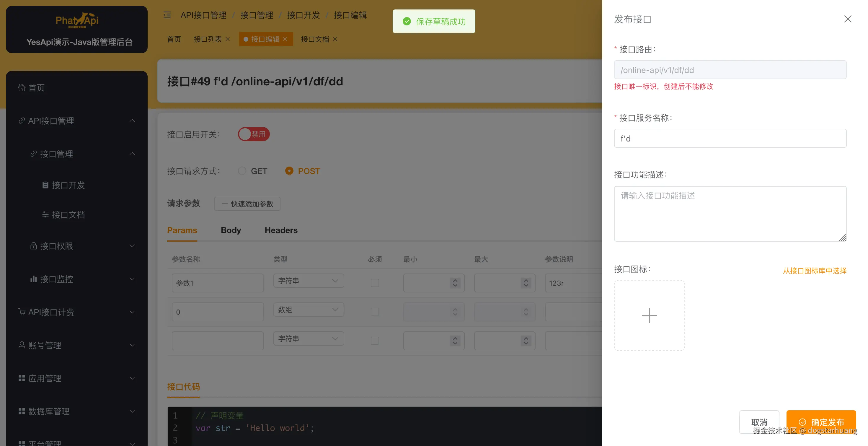Click 从接口图标库中选择 link

pos(815,271)
